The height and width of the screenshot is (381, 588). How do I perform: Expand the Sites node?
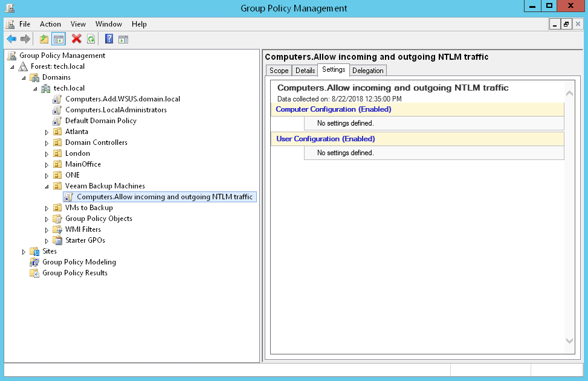tap(24, 251)
